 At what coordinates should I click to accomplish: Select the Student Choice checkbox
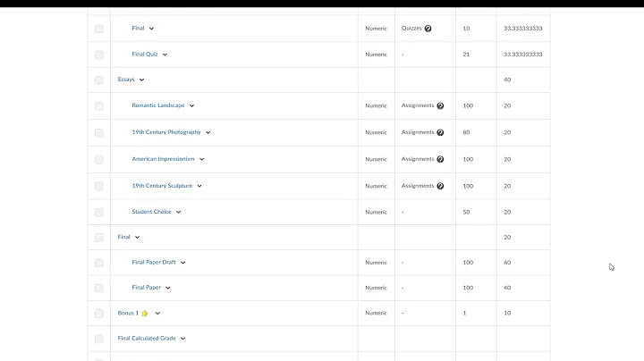pyautogui.click(x=99, y=213)
